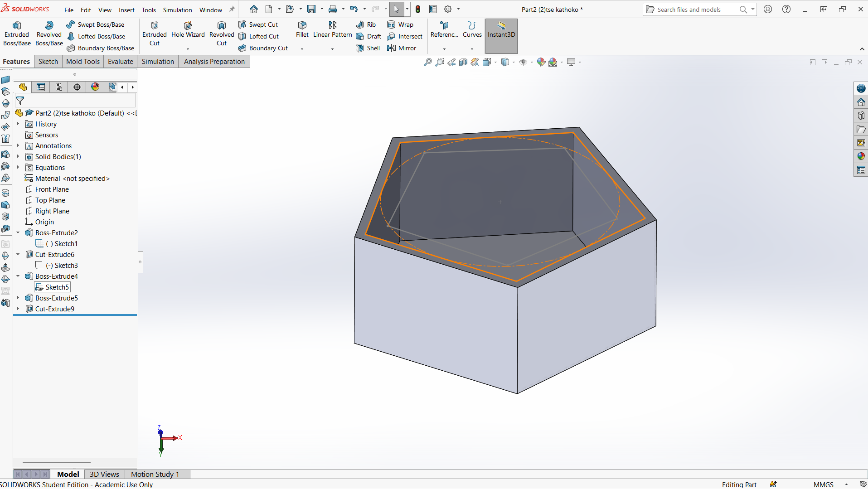The height and width of the screenshot is (489, 868).
Task: Expand Solid Bodies(1) node
Action: pos(18,156)
